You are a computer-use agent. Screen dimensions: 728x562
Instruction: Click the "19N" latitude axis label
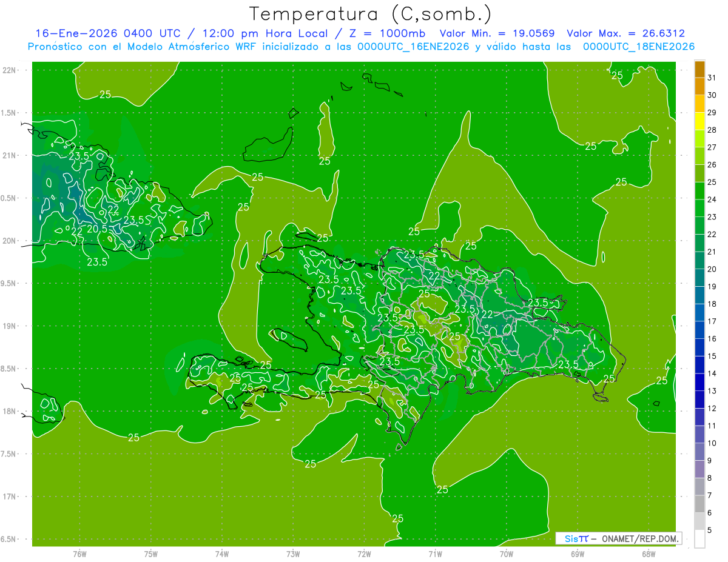[x=9, y=326]
